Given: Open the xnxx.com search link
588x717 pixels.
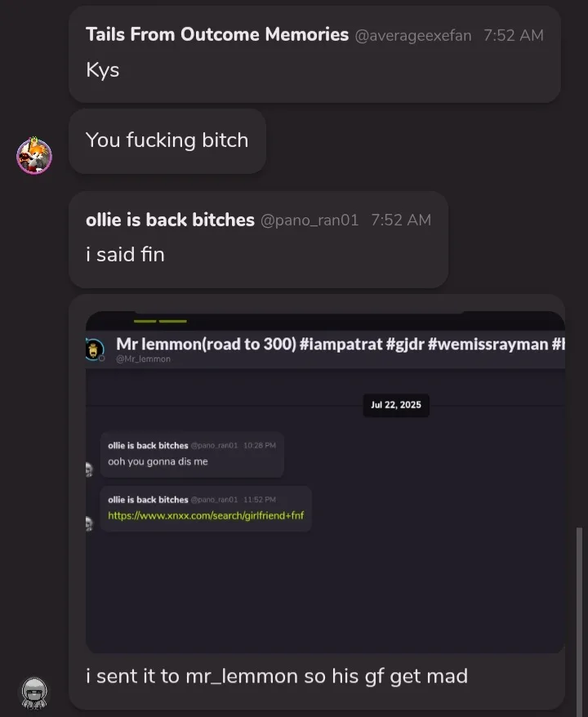Looking at the screenshot, I should point(206,515).
